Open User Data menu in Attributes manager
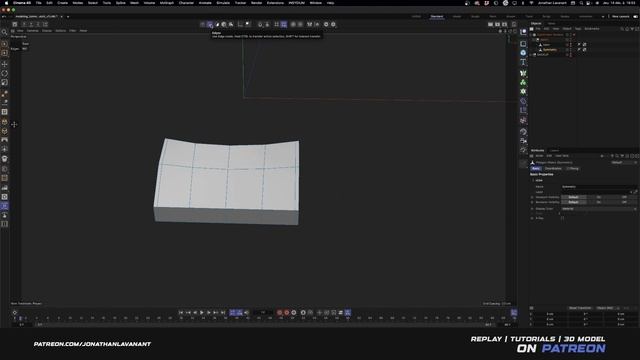Viewport: 640px width, 360px height. [562, 156]
